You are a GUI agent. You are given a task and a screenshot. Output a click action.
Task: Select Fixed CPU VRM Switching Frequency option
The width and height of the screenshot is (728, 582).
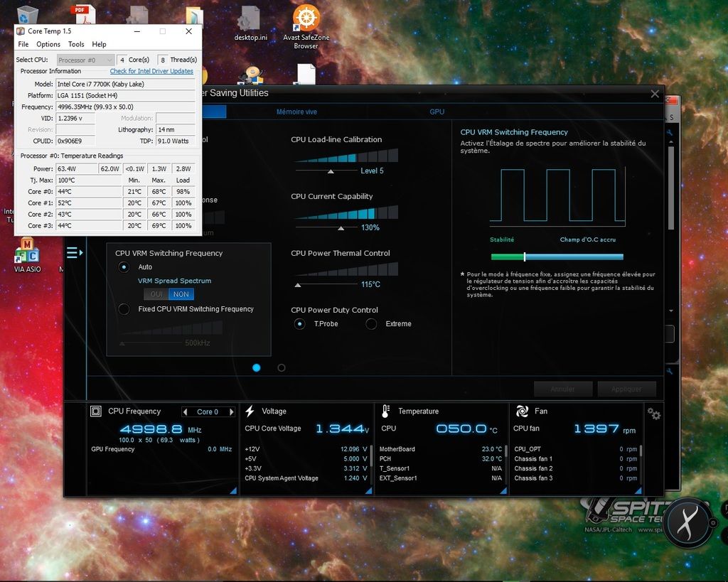pyautogui.click(x=124, y=309)
